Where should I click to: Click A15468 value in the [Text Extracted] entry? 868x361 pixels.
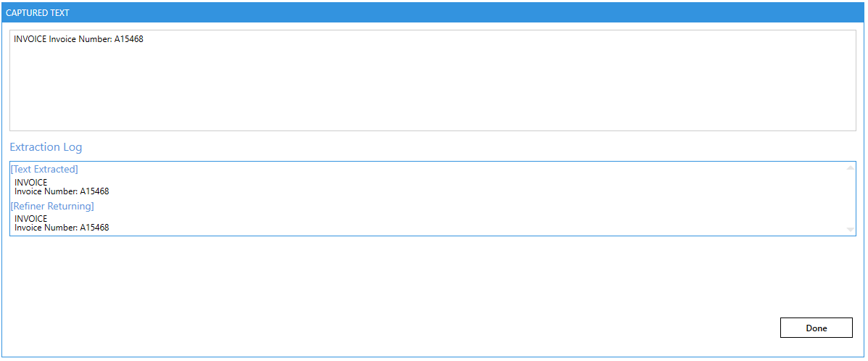pyautogui.click(x=95, y=191)
